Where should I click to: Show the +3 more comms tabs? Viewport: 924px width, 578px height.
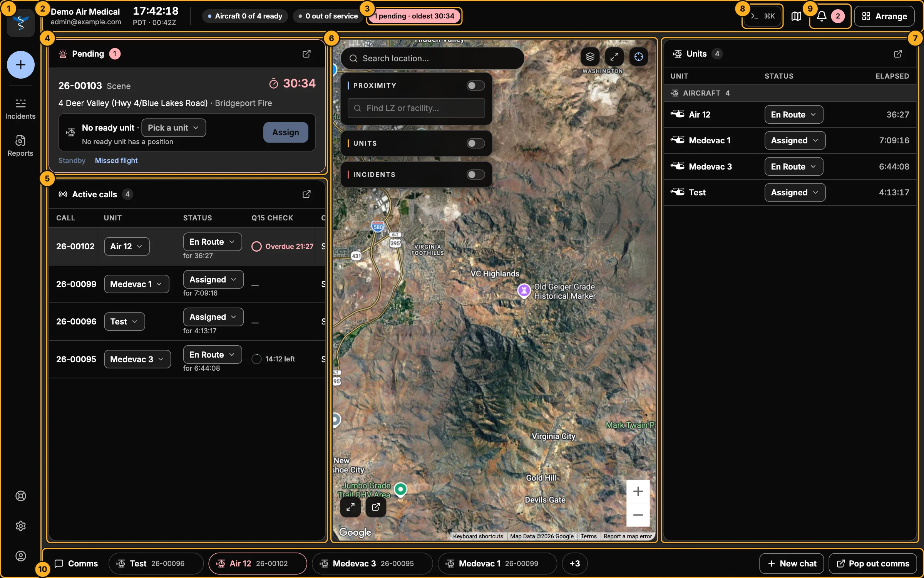575,564
